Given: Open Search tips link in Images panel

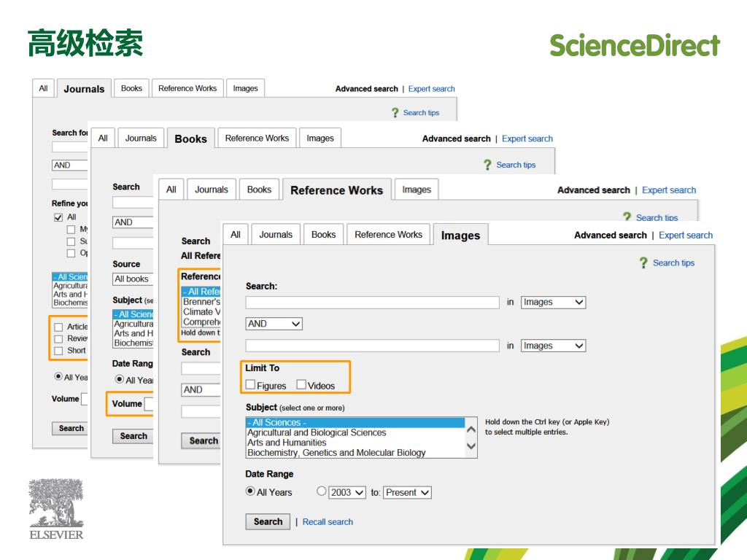Looking at the screenshot, I should coord(673,262).
